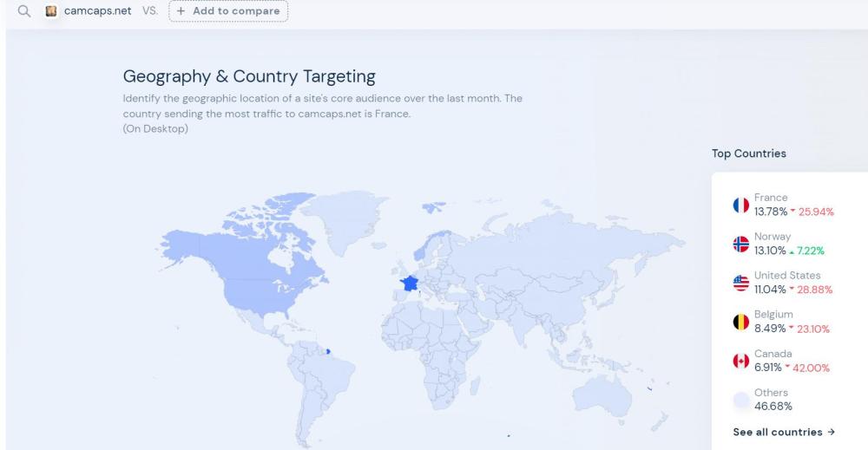Select Norway on the world map

pyautogui.click(x=419, y=247)
